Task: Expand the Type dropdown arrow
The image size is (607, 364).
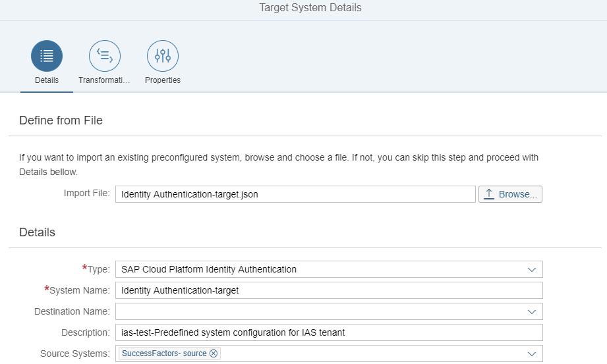Action: point(532,270)
